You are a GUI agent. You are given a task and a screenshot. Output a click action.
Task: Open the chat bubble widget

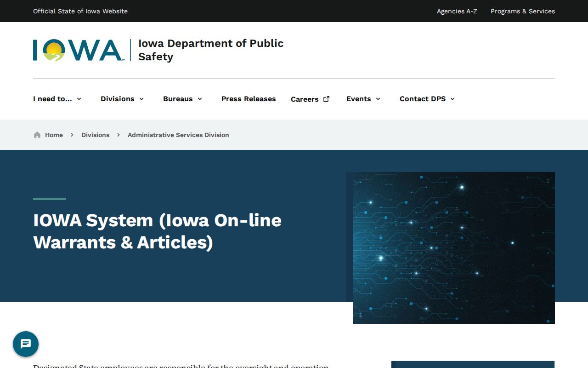click(26, 344)
